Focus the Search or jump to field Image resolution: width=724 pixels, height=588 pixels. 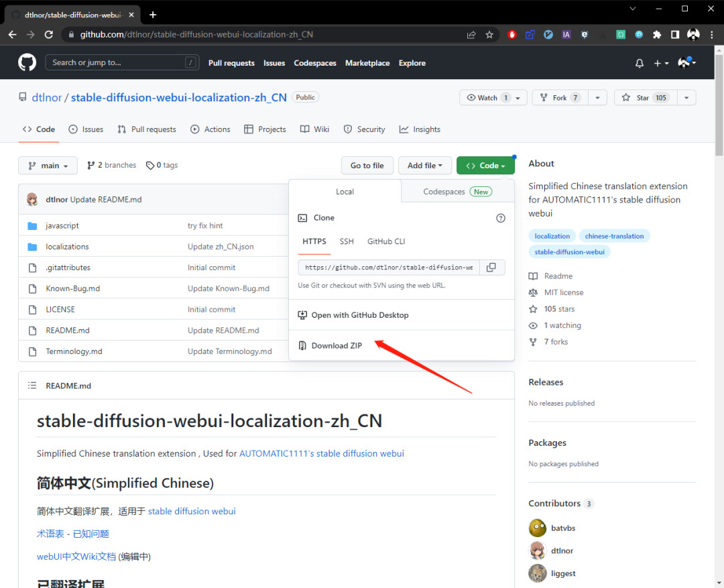pyautogui.click(x=123, y=62)
